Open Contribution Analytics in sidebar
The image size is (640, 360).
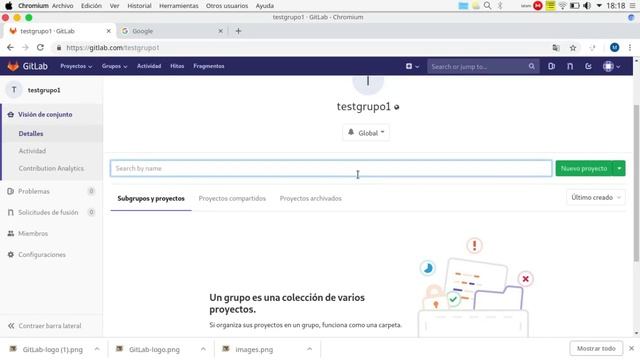click(51, 168)
